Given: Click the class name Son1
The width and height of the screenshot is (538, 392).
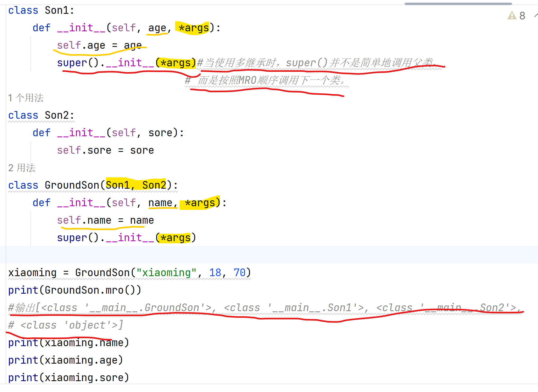Looking at the screenshot, I should tap(57, 10).
